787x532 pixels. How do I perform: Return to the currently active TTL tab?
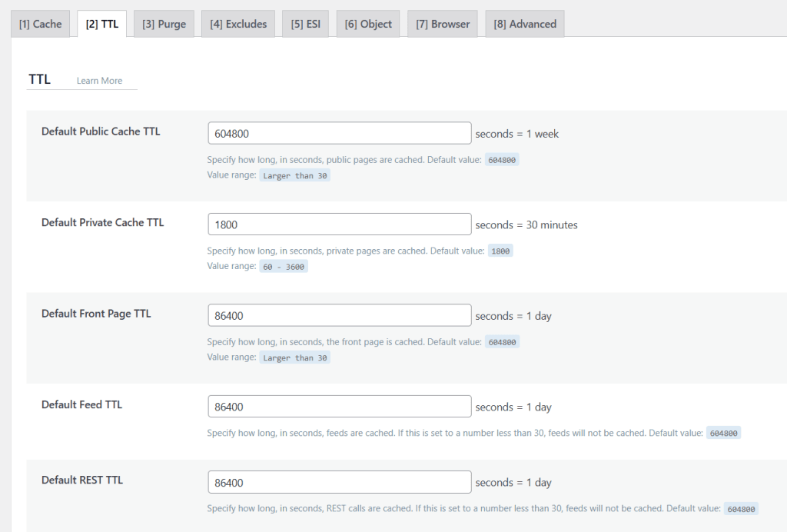(x=101, y=23)
